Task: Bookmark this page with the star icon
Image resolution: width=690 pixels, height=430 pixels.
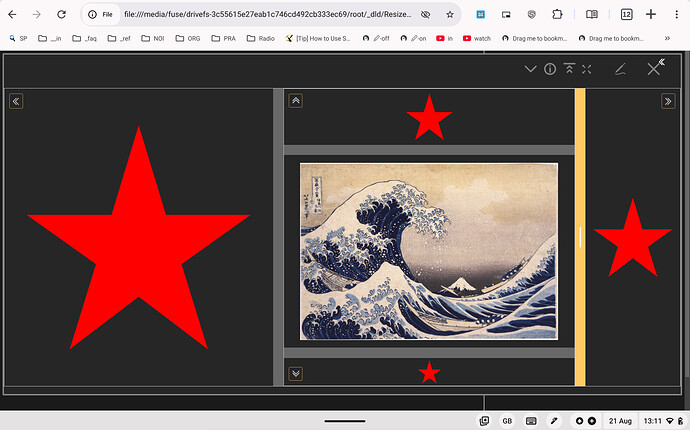Action: (x=450, y=15)
